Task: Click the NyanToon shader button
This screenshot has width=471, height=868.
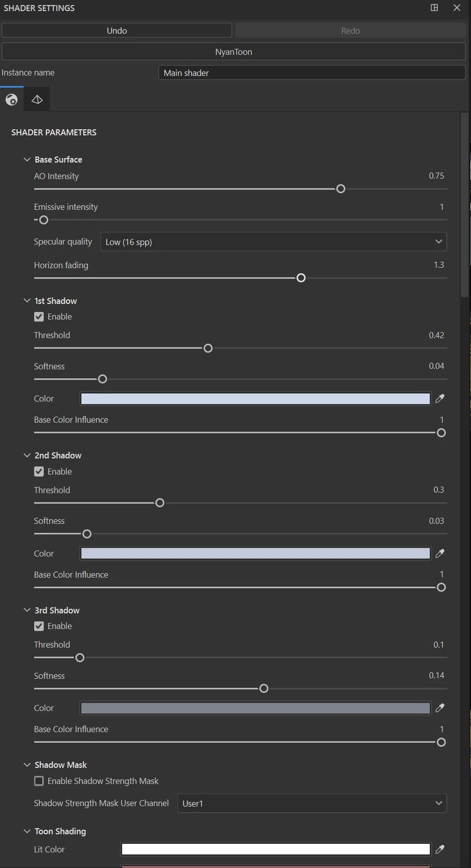Action: 234,52
